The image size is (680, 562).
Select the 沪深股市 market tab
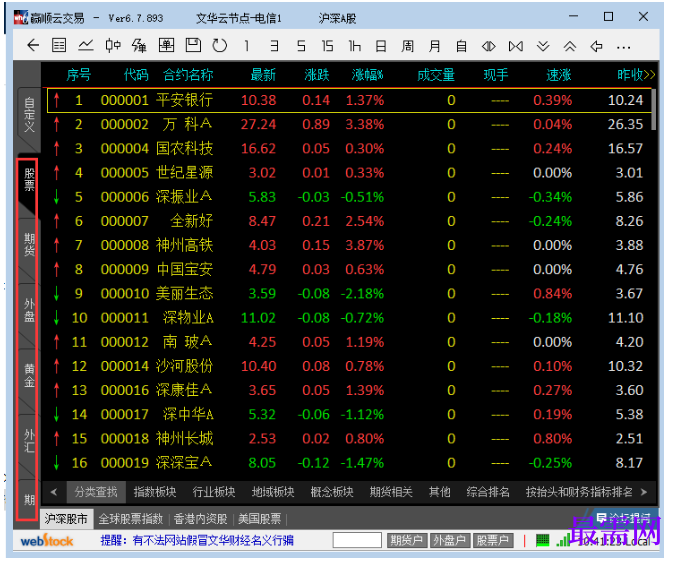click(66, 519)
